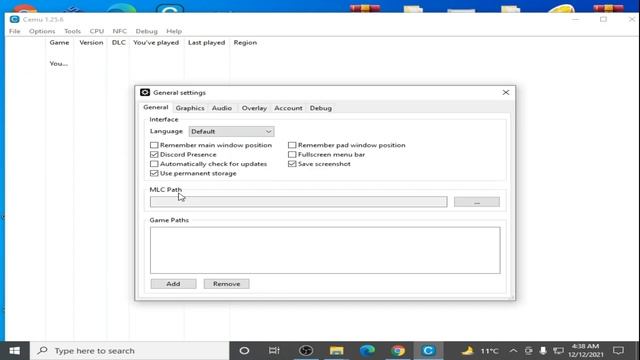Uncheck Save screenshot option
The height and width of the screenshot is (360, 640).
tap(292, 164)
